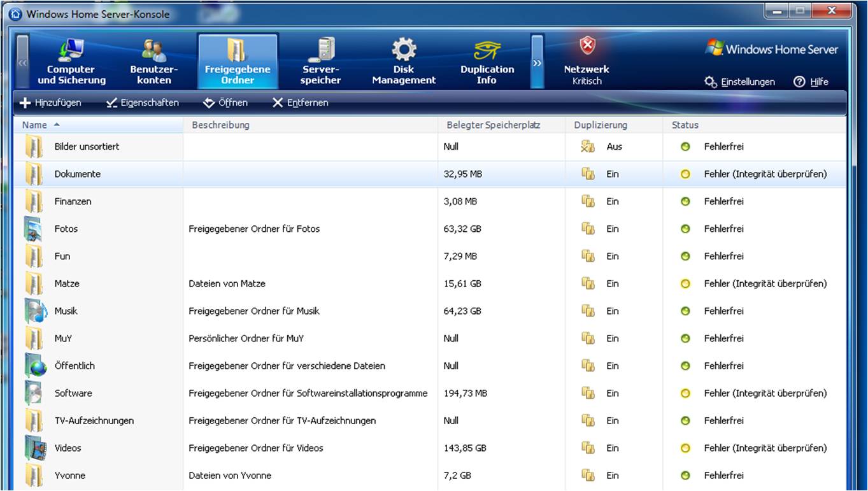Click the duplication icon in the Dokumente row
This screenshot has width=868, height=491.
(588, 174)
